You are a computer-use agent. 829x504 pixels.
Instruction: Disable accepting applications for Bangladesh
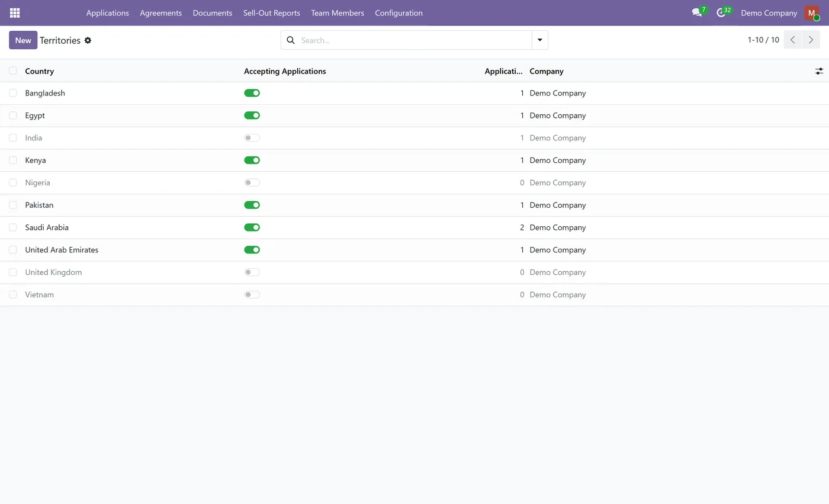(252, 93)
